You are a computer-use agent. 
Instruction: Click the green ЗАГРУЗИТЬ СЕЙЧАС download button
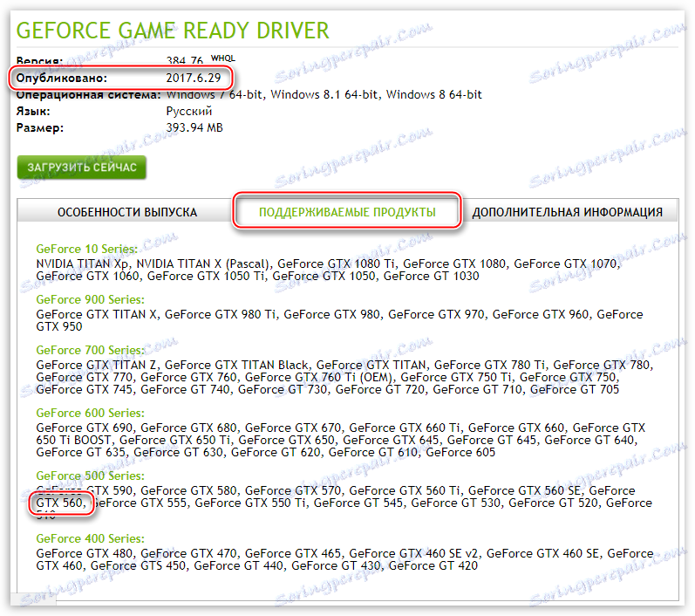pyautogui.click(x=82, y=168)
